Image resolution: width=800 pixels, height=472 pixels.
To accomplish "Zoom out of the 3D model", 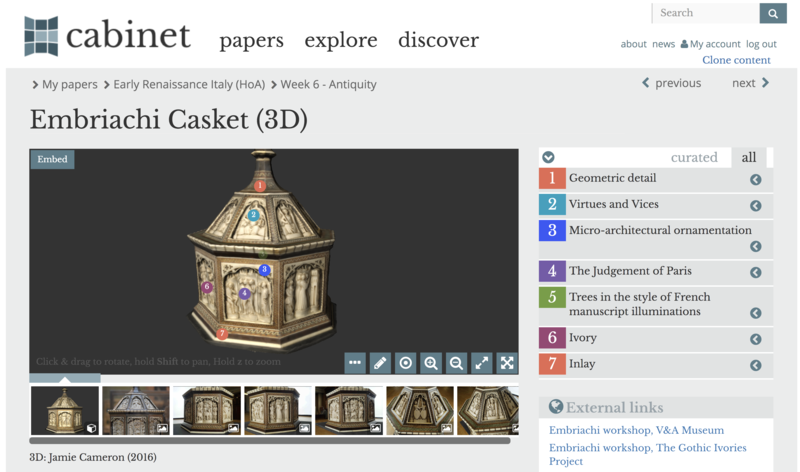I will click(456, 363).
